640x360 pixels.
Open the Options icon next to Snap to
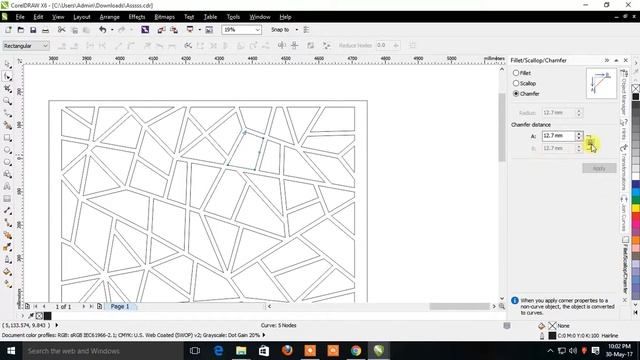pyautogui.click(x=307, y=30)
